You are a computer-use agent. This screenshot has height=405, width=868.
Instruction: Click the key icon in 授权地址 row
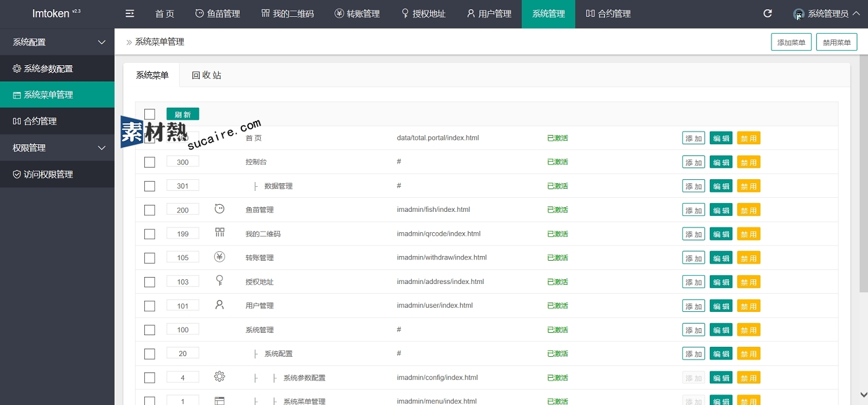pyautogui.click(x=219, y=280)
